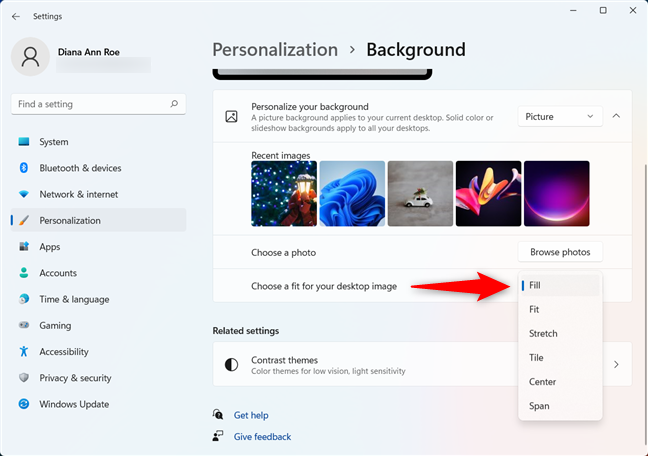Click the Contrast themes setting title

click(284, 360)
